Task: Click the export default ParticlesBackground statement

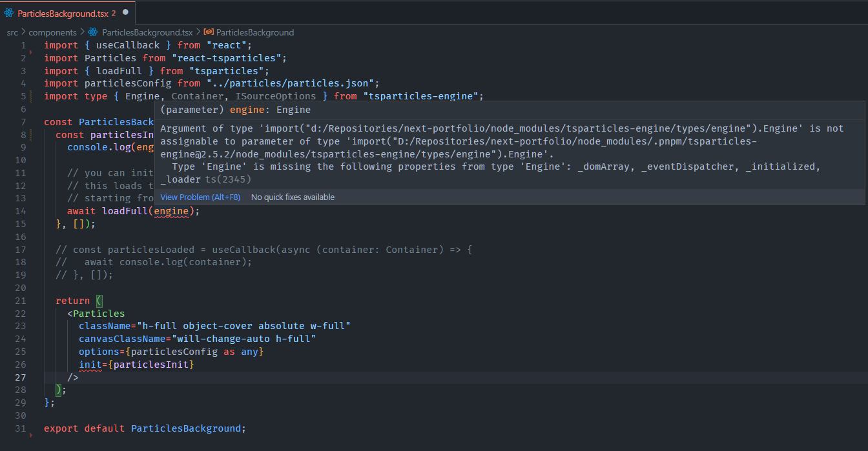Action: click(x=143, y=428)
